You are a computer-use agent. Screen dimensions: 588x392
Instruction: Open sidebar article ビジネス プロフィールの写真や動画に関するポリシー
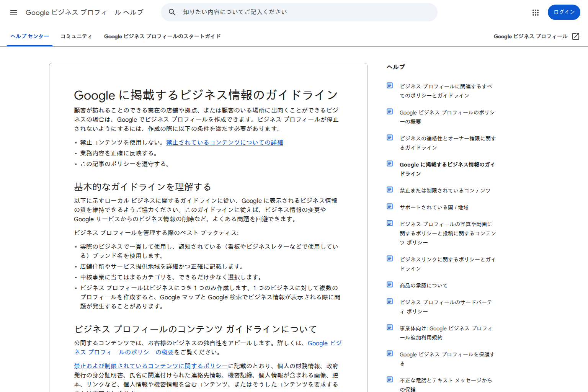pyautogui.click(x=448, y=233)
